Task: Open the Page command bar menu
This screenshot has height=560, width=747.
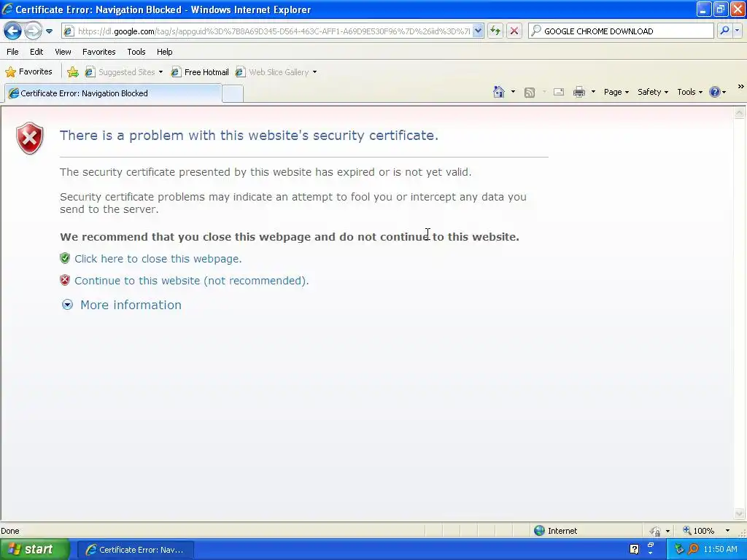Action: point(616,92)
